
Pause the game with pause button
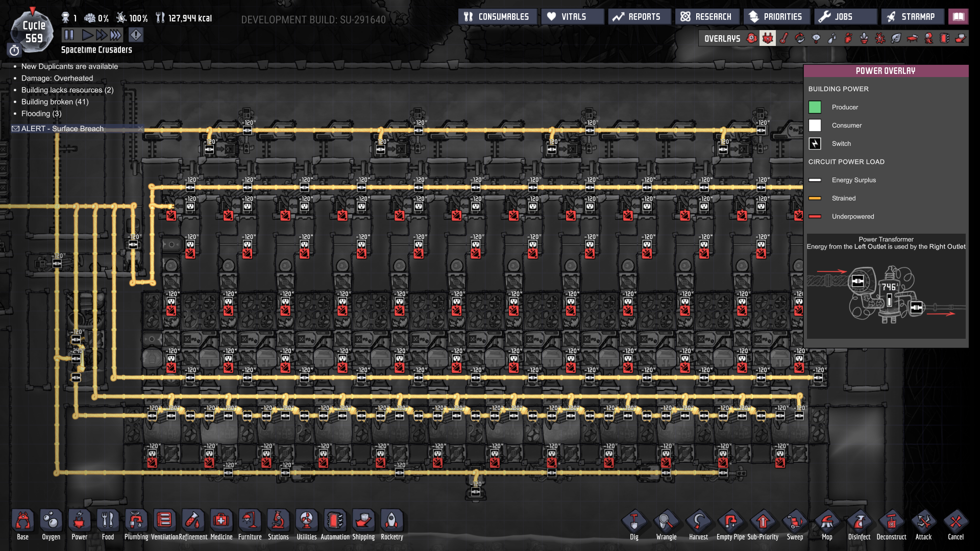[x=69, y=35]
